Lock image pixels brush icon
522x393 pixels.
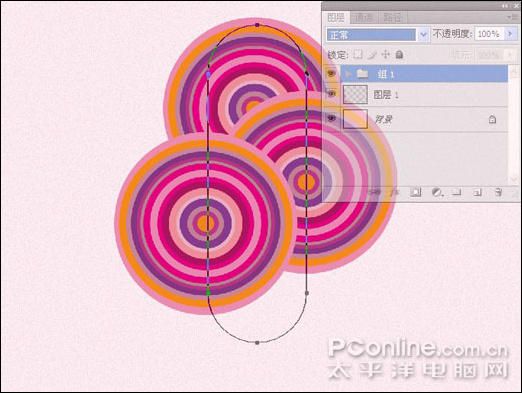pyautogui.click(x=372, y=55)
